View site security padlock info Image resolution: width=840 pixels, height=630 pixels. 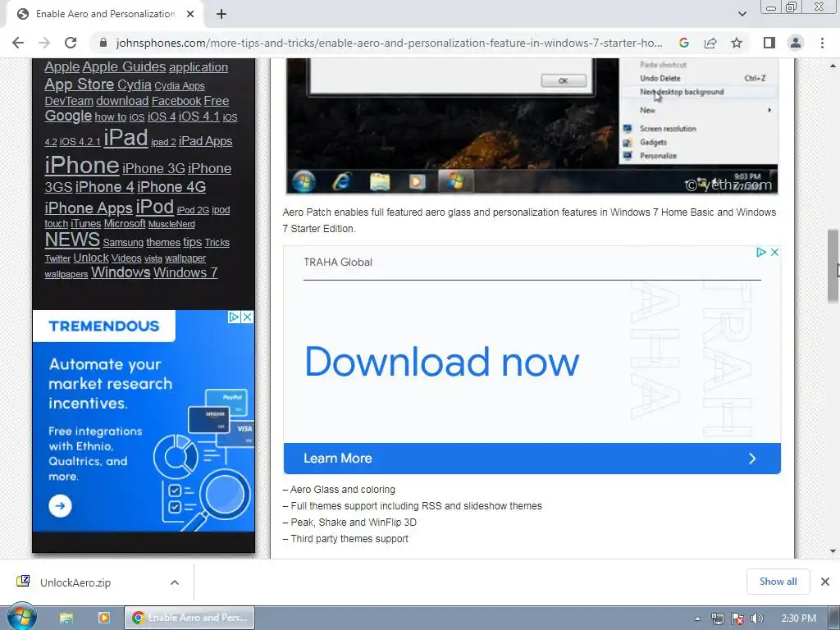point(104,43)
